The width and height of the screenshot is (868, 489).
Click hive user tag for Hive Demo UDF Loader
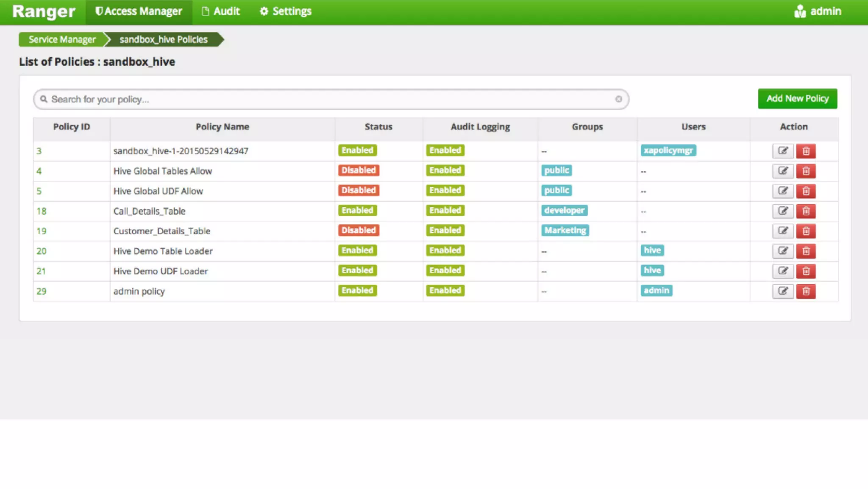click(652, 270)
